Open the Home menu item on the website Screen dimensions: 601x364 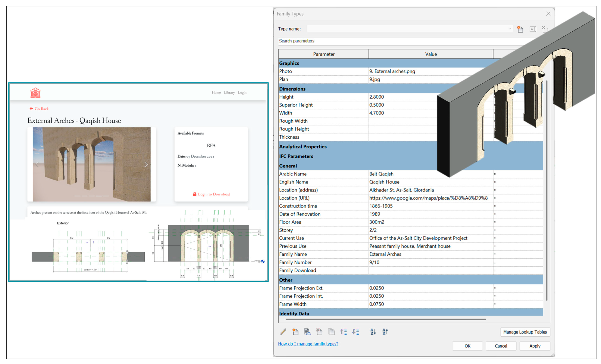pyautogui.click(x=216, y=93)
